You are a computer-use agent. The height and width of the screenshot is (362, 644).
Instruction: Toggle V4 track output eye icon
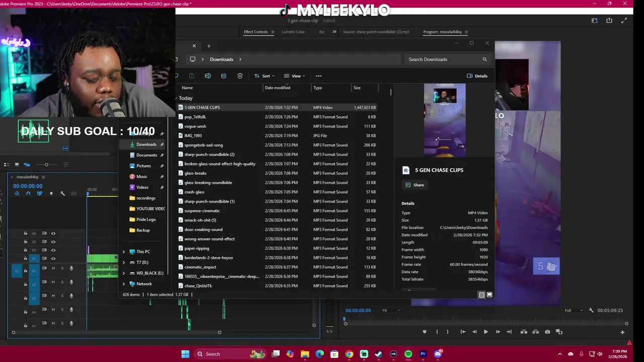pos(53,233)
